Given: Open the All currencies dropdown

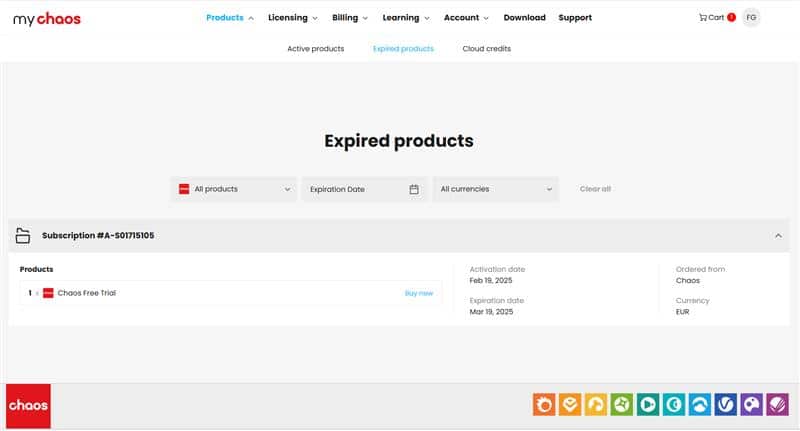Looking at the screenshot, I should tap(495, 189).
